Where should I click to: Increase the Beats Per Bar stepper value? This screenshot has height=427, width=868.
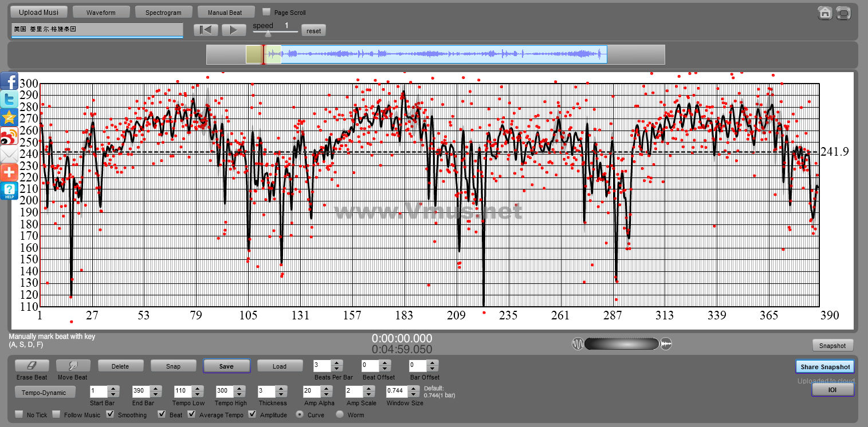pyautogui.click(x=336, y=363)
